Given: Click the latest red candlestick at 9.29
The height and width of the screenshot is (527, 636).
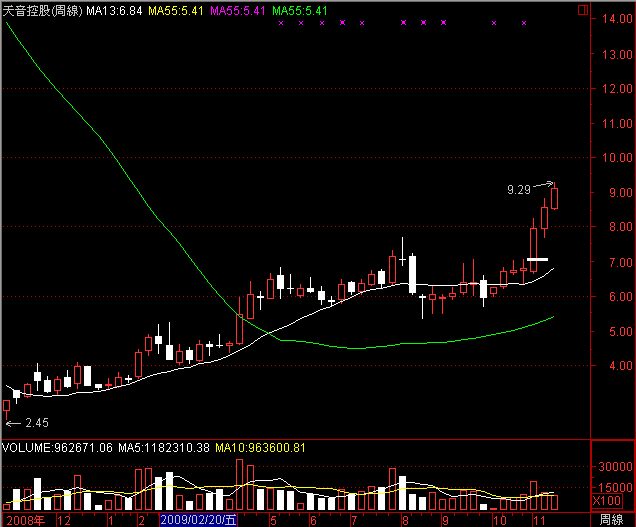Looking at the screenshot, I should [554, 196].
